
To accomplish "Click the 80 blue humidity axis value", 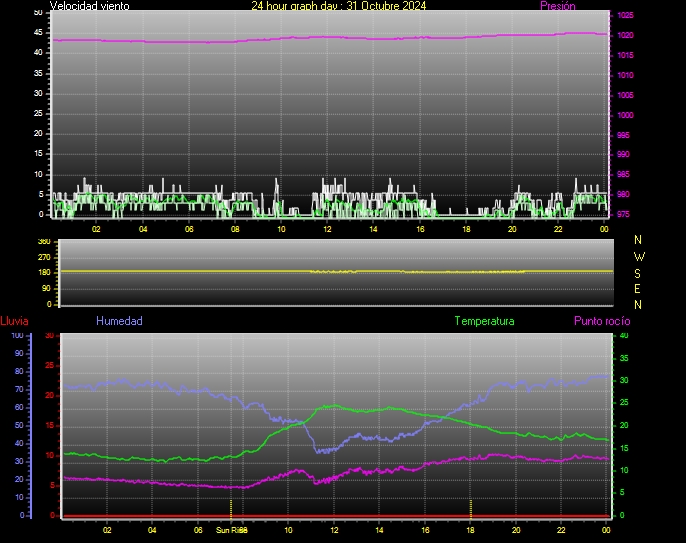I will click(x=19, y=371).
